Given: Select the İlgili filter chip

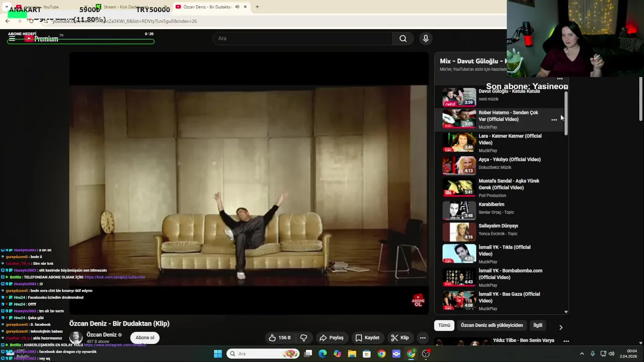Looking at the screenshot, I should coord(538,325).
